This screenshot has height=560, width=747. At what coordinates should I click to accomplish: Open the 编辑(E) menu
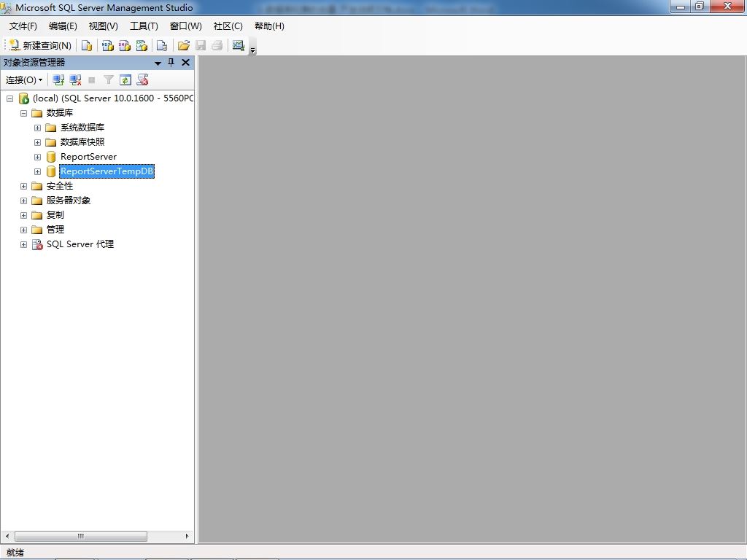click(63, 26)
